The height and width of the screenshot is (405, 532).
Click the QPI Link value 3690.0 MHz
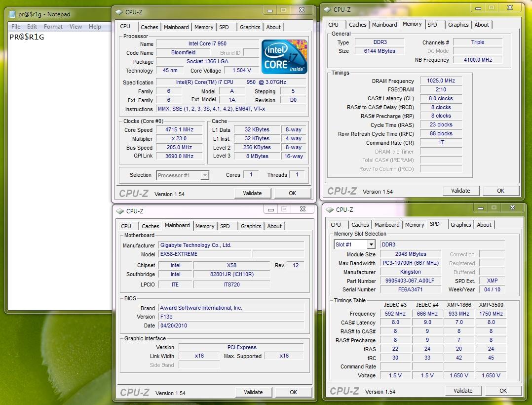[179, 156]
